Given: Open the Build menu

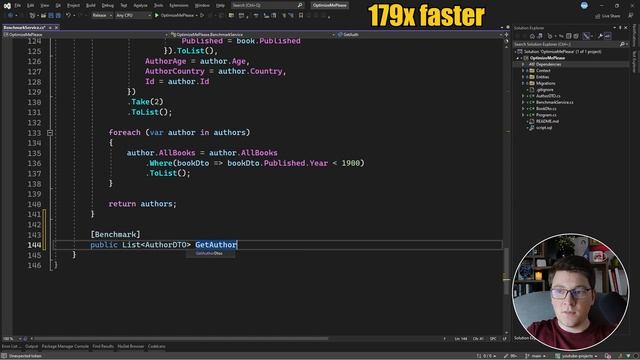Looking at the screenshot, I should pyautogui.click(x=91, y=6).
